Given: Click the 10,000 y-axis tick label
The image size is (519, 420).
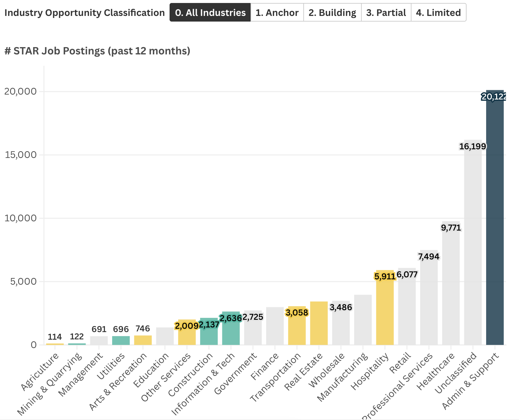Looking at the screenshot, I should [21, 218].
